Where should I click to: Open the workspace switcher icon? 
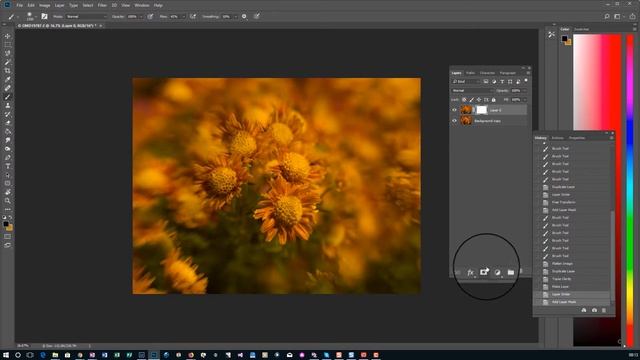(x=618, y=16)
